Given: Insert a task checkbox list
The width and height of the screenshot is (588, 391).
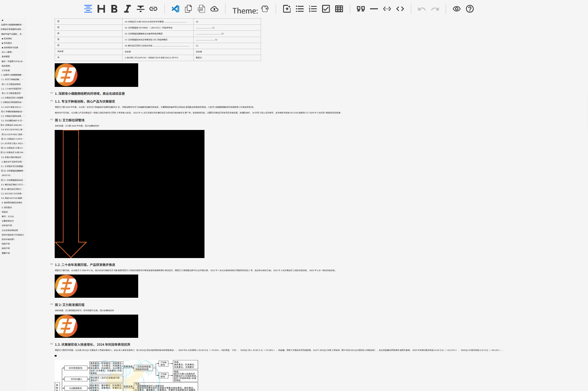Looking at the screenshot, I should [x=326, y=9].
